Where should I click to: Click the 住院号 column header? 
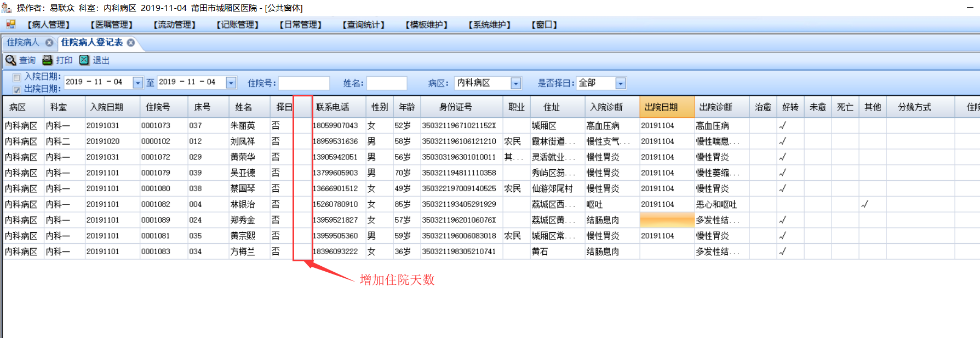pyautogui.click(x=164, y=107)
